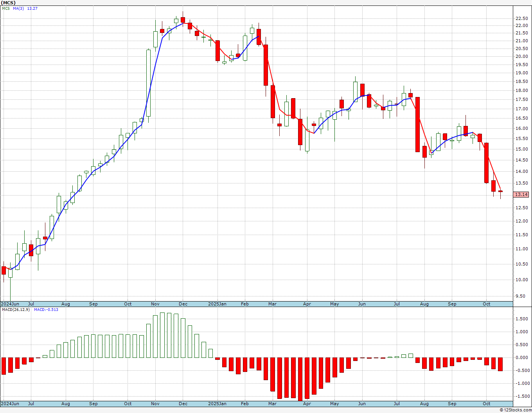This screenshot has height=413, width=532.
Task: Click the "MACD:-0.513" value readout
Action: pyautogui.click(x=46, y=310)
